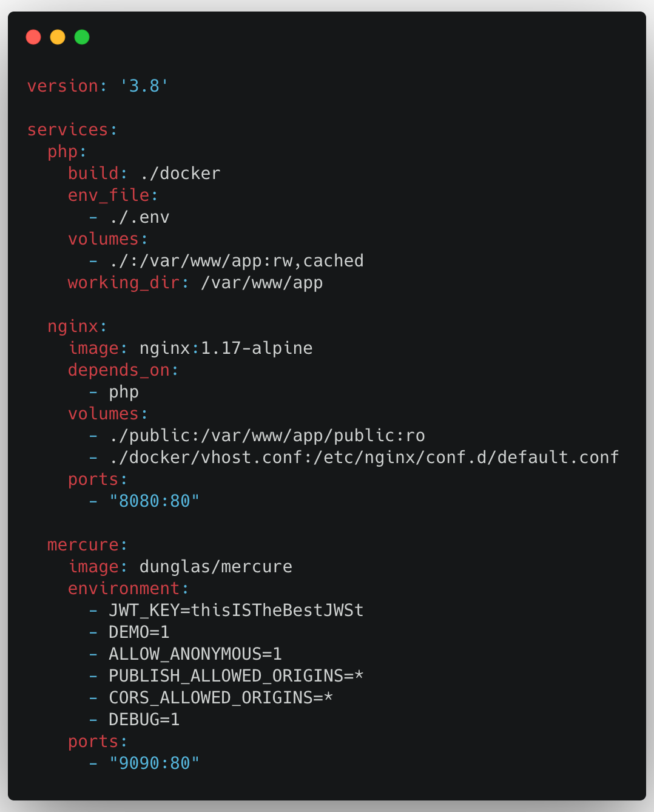Click the services key
Viewport: 654px width, 812px height.
(x=68, y=130)
